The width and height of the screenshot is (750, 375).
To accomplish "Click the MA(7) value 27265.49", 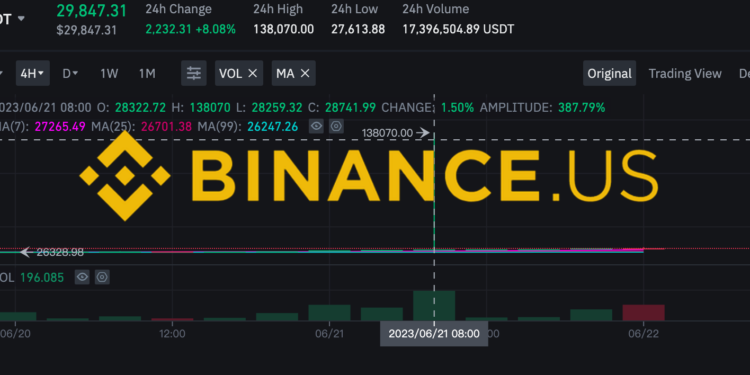I will click(60, 126).
